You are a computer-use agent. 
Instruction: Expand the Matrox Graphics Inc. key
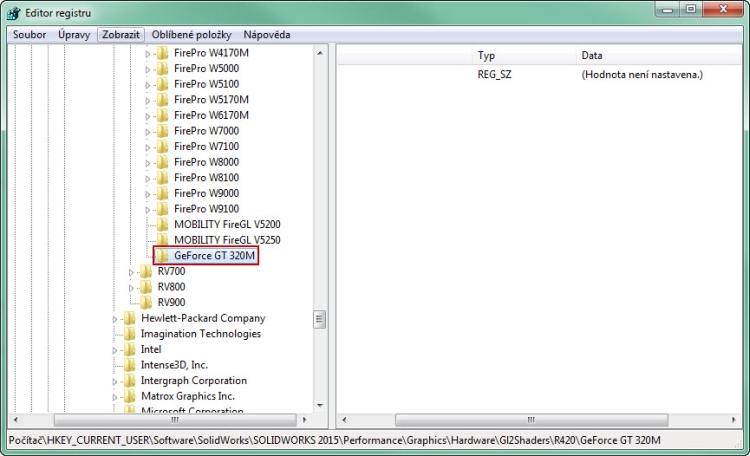tap(115, 397)
